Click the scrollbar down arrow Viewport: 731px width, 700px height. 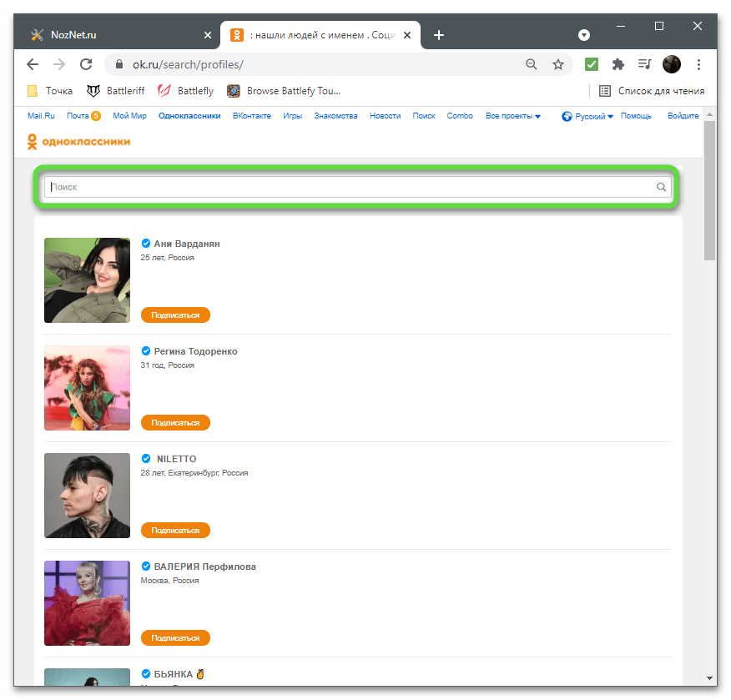(709, 678)
